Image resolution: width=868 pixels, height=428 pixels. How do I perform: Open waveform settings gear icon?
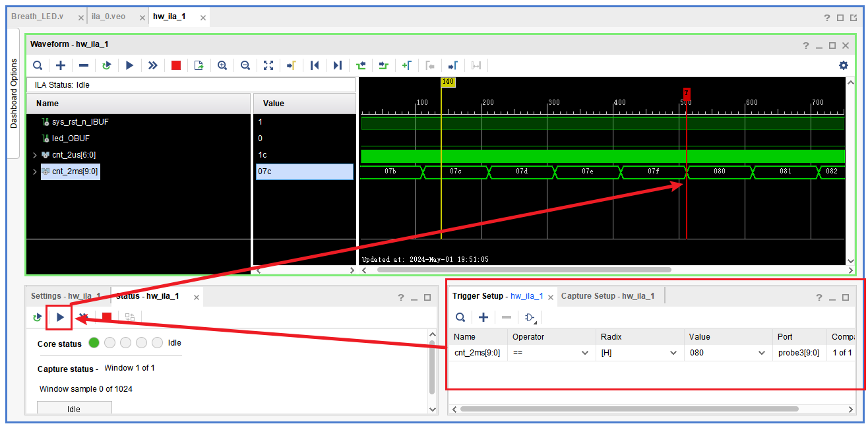pos(843,65)
